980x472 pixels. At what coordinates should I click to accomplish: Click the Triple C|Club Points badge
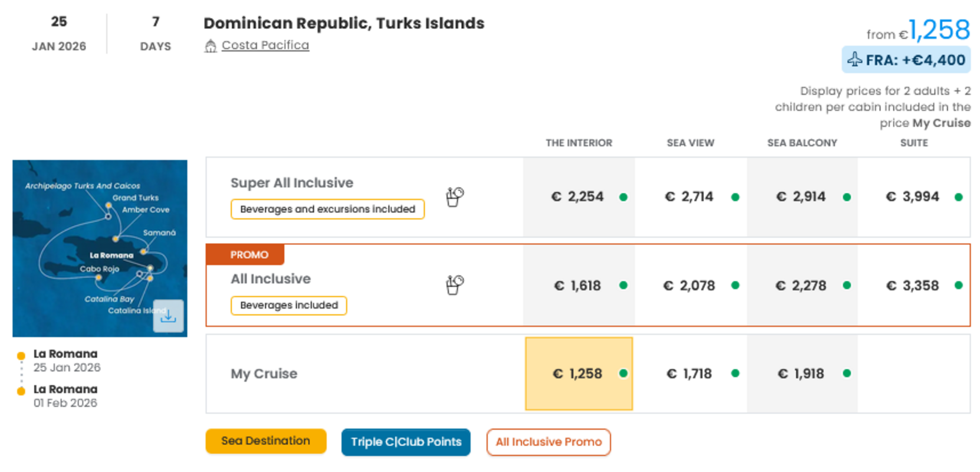(x=406, y=442)
